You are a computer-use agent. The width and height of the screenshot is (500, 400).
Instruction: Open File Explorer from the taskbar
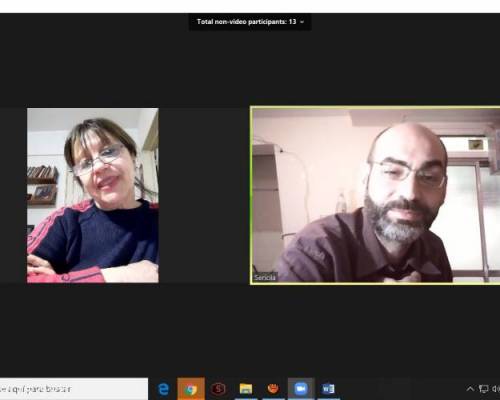246,389
